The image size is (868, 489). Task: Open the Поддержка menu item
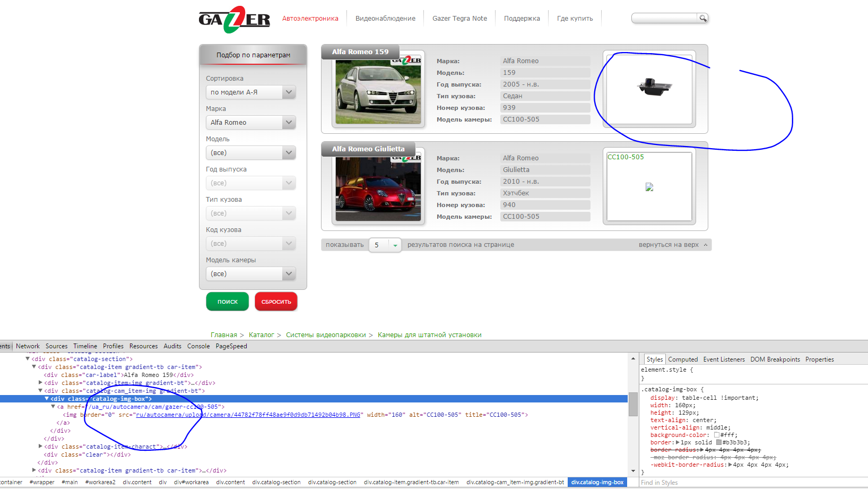click(522, 19)
